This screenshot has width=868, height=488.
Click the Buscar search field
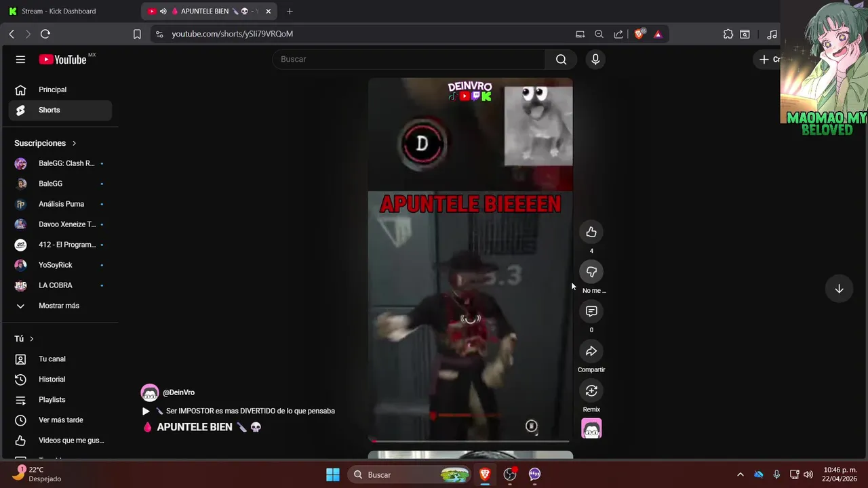point(409,60)
